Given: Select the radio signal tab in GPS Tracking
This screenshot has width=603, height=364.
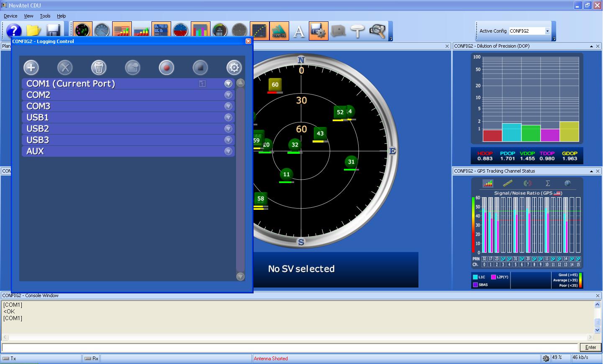Looking at the screenshot, I should (x=528, y=183).
